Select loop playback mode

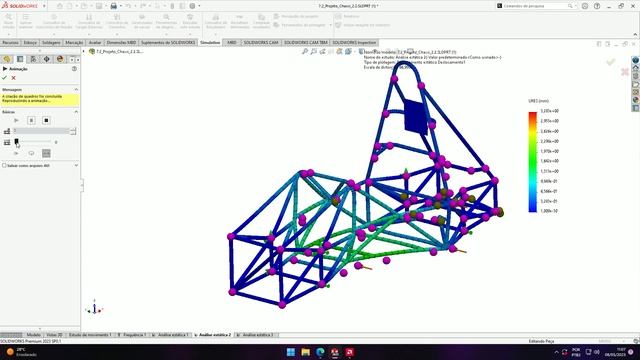point(31,153)
